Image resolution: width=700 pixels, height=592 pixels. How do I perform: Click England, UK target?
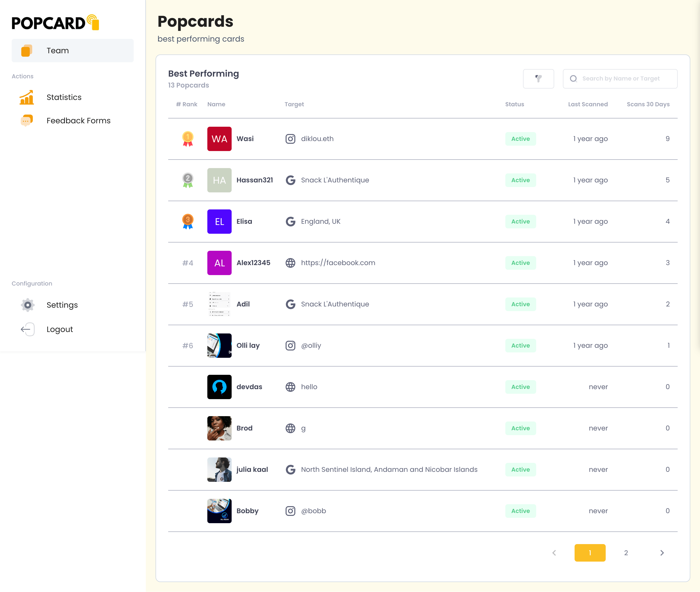(320, 221)
